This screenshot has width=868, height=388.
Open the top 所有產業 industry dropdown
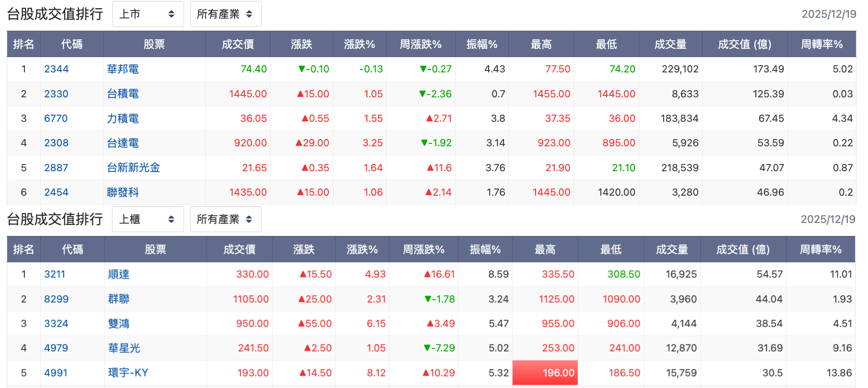click(225, 14)
